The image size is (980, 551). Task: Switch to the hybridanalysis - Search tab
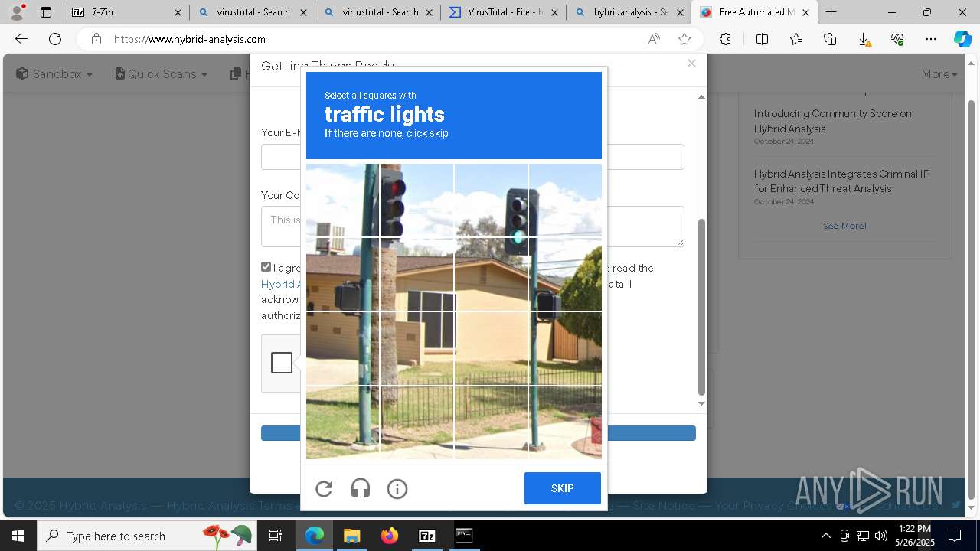pos(629,12)
